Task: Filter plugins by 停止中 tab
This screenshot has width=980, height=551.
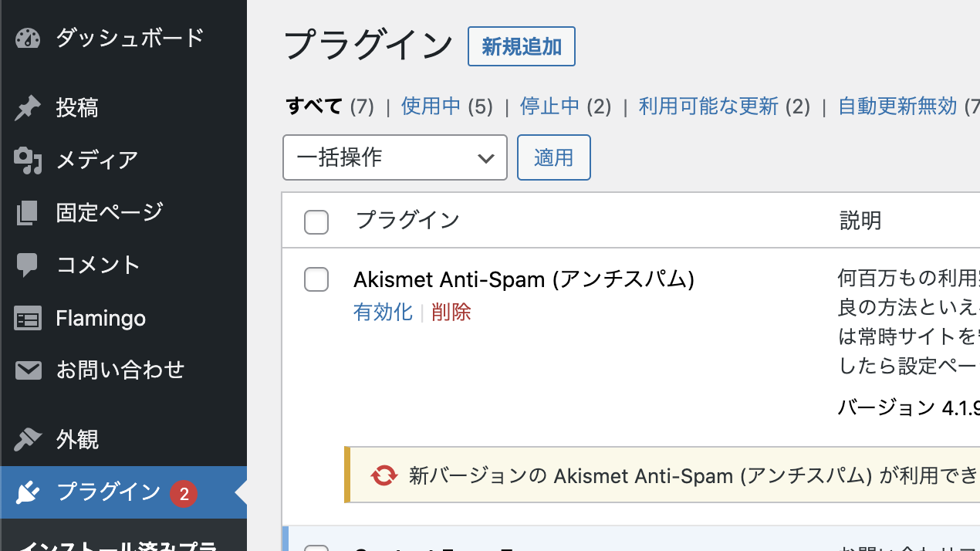Action: 550,106
